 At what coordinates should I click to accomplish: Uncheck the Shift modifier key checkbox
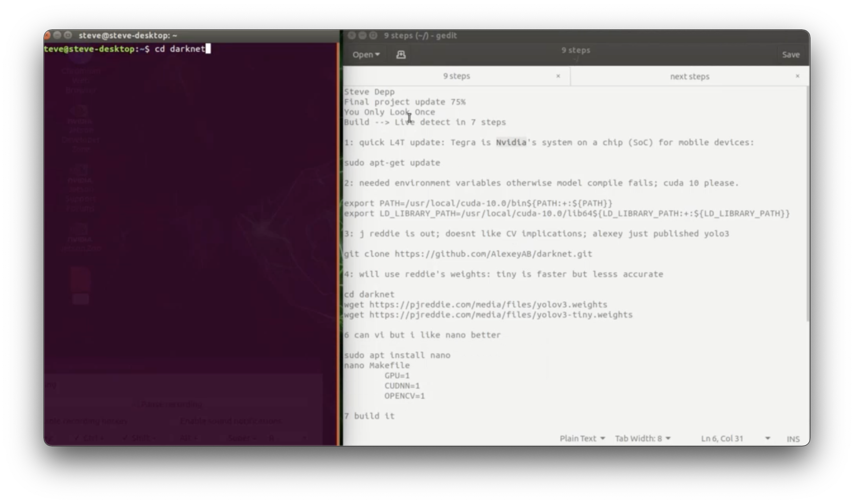124,437
